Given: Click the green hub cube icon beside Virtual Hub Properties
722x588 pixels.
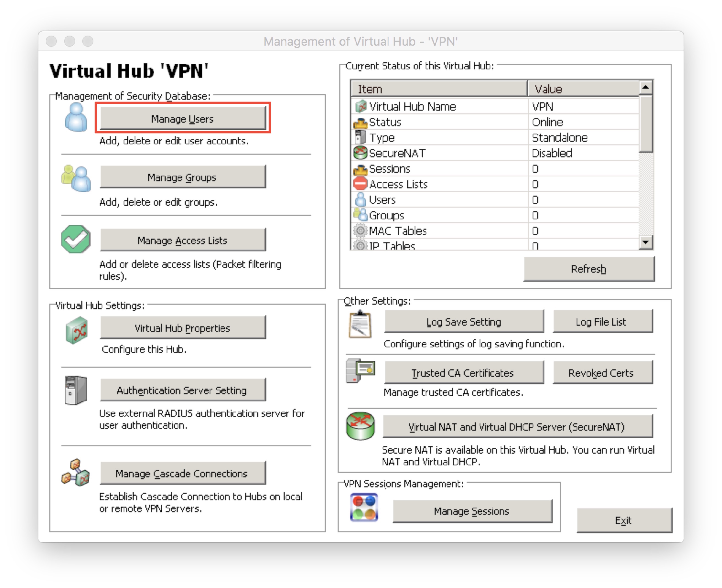Looking at the screenshot, I should [77, 330].
